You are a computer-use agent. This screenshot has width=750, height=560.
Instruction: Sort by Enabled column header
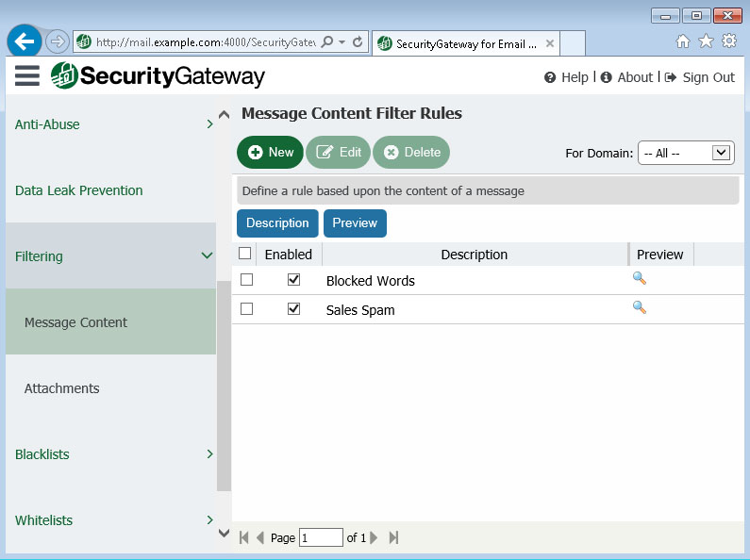click(x=289, y=255)
